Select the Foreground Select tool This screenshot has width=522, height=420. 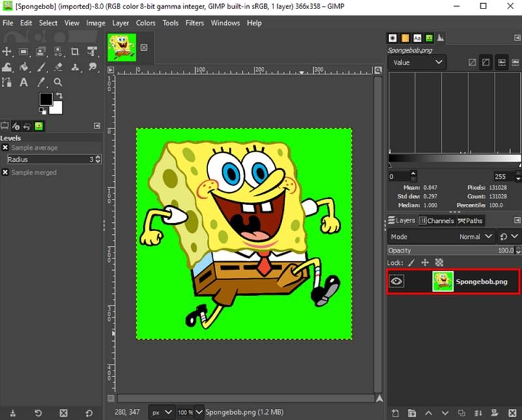40,52
